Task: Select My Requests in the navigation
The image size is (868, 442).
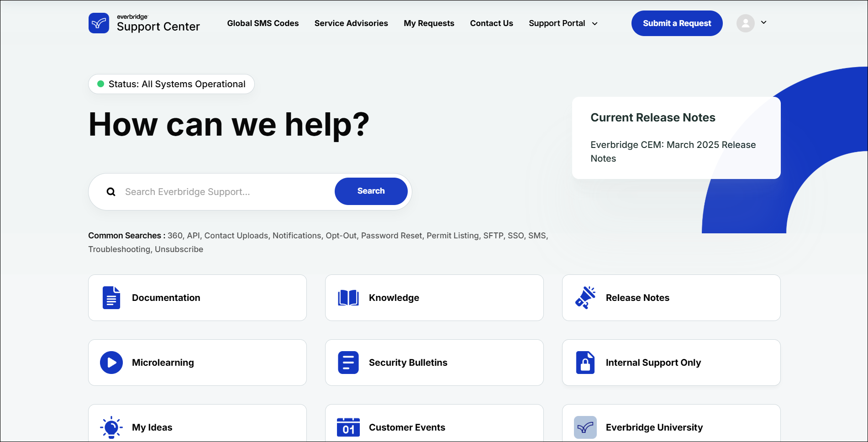Action: click(429, 23)
